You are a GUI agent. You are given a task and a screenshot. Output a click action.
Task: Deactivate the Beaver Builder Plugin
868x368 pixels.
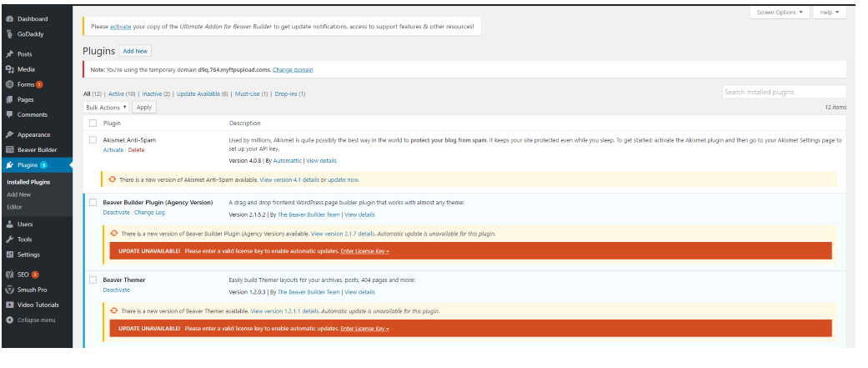pos(116,212)
